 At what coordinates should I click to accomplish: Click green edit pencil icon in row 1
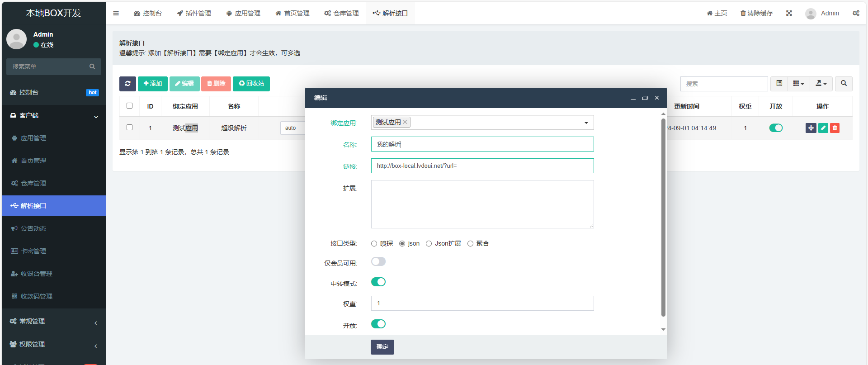click(823, 128)
